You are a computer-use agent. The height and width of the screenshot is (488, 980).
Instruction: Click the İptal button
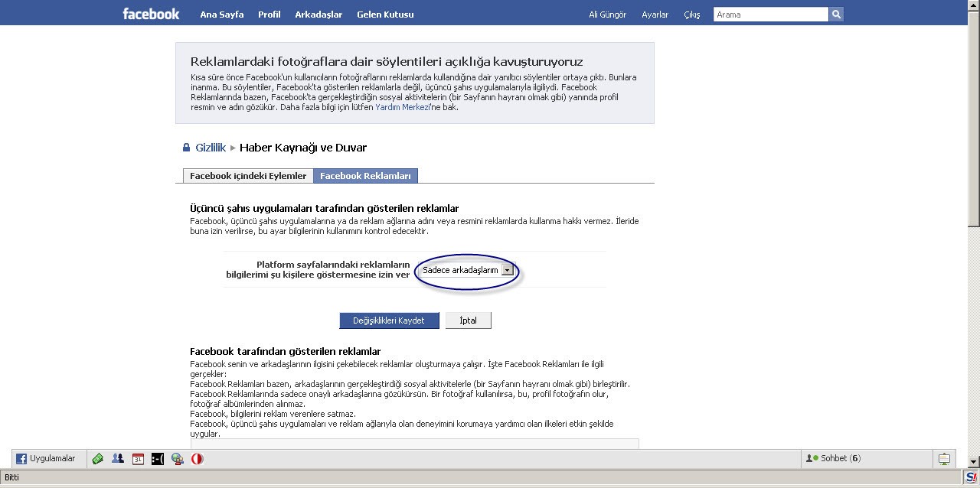pyautogui.click(x=468, y=320)
